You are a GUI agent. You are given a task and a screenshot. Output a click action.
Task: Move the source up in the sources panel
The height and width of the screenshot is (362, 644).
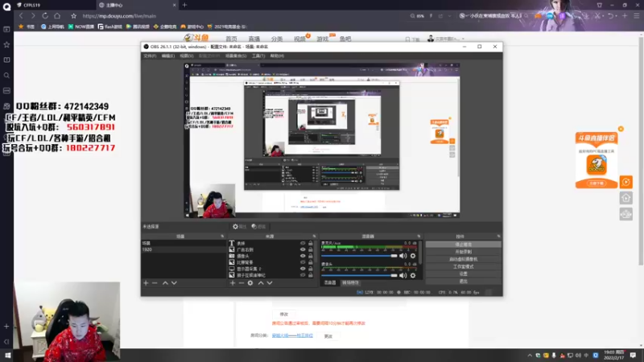[261, 283]
